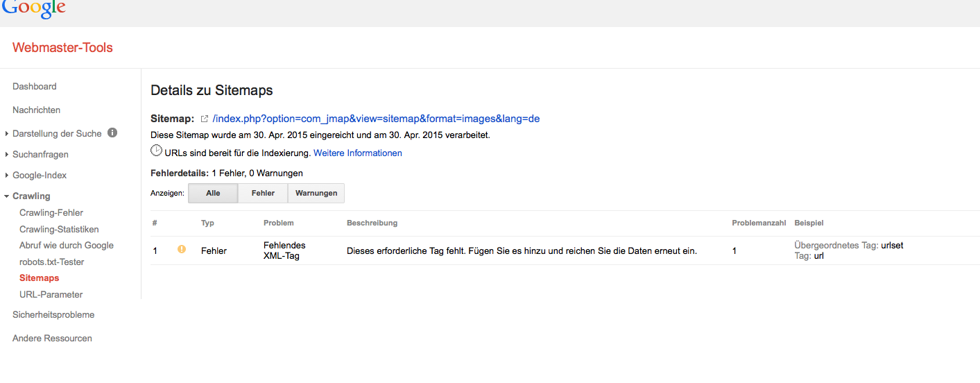Open the Weitere Informationen link

pyautogui.click(x=358, y=153)
